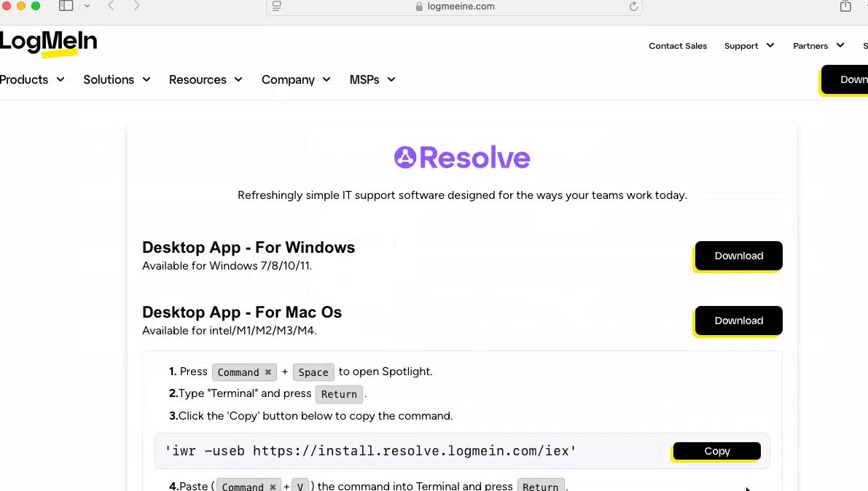Click the logmeeine.com address field

click(x=454, y=7)
